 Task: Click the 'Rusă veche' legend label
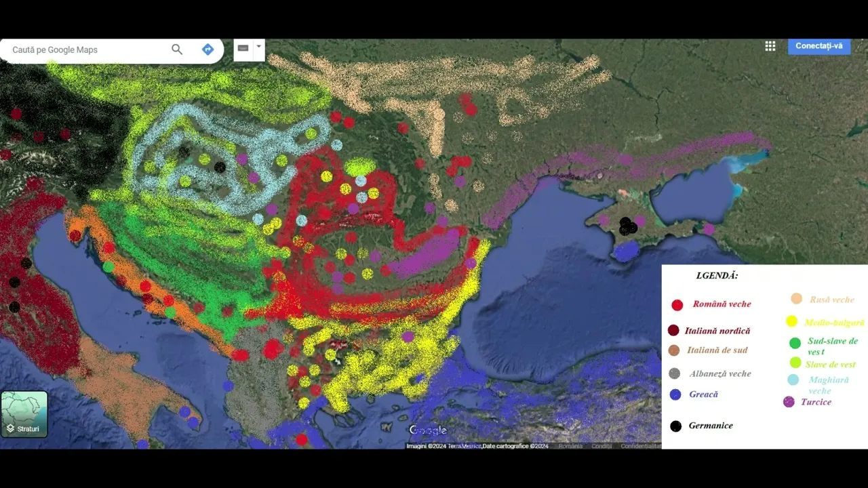coord(832,300)
